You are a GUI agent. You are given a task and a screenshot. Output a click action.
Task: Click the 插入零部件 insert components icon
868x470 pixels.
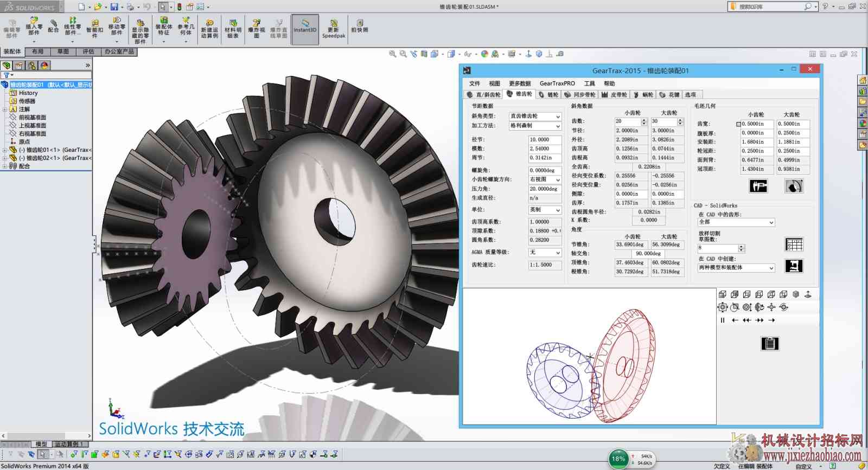coord(34,27)
